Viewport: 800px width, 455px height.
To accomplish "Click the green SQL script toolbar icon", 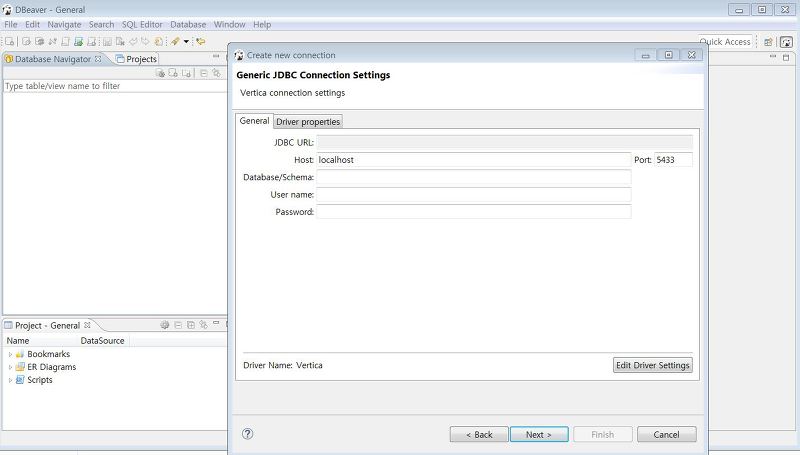I will click(78, 41).
